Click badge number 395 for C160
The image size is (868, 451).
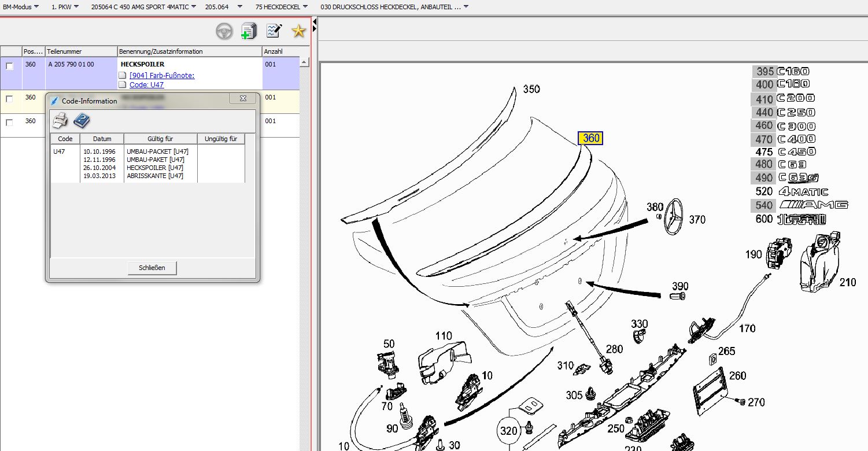764,72
